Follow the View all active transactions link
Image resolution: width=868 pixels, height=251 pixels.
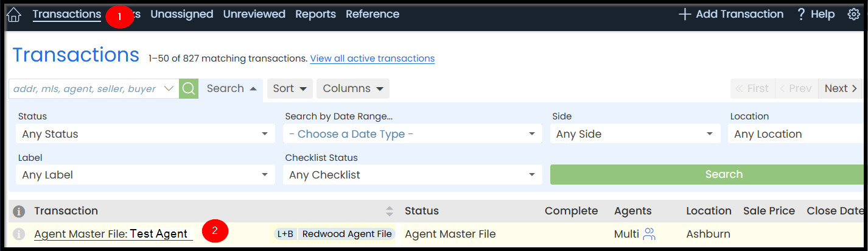click(x=372, y=58)
